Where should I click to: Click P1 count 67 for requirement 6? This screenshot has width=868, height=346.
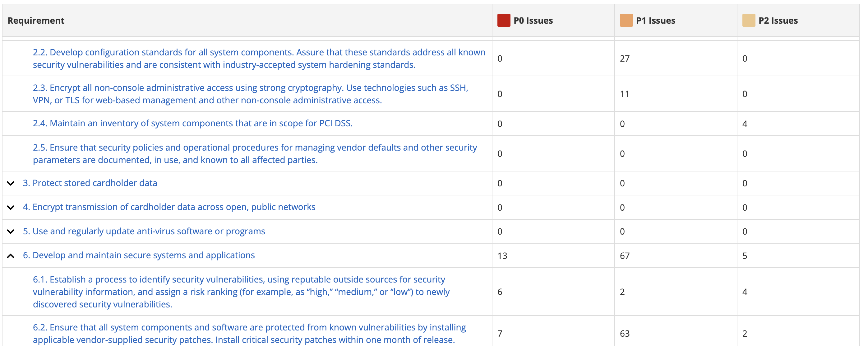click(x=624, y=256)
